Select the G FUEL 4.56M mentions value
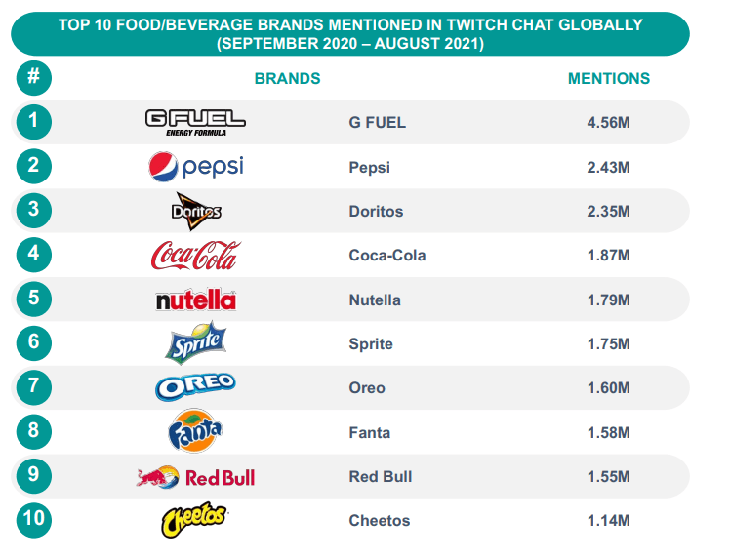 [x=610, y=123]
